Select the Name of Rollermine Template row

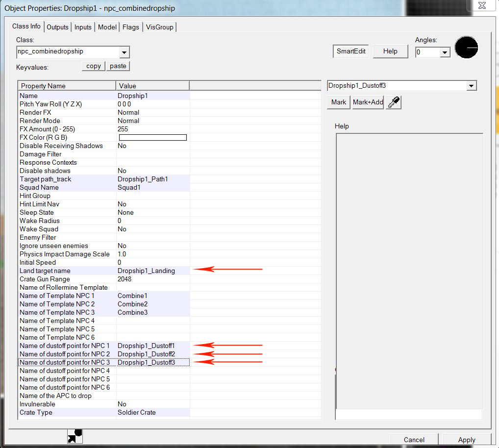(x=104, y=287)
